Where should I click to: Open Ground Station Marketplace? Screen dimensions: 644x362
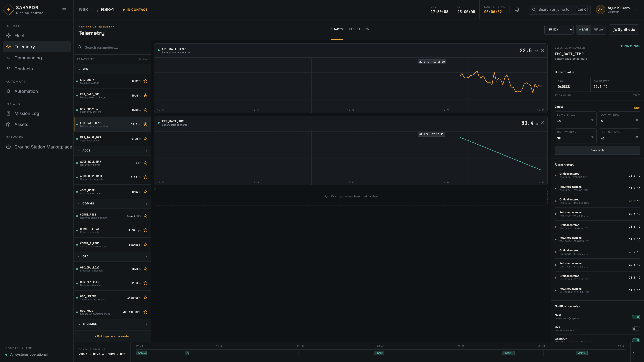click(37, 147)
